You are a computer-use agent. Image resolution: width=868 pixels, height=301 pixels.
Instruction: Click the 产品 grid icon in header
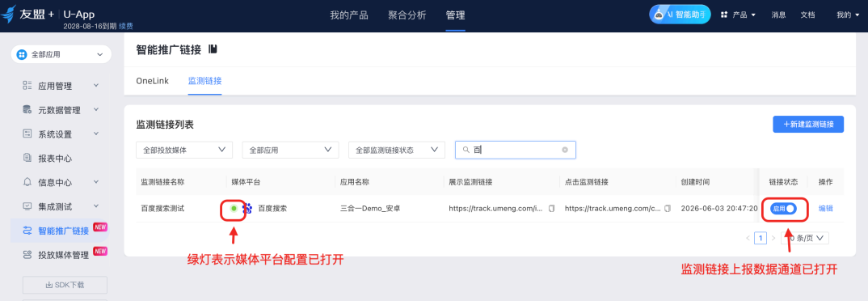click(x=724, y=15)
